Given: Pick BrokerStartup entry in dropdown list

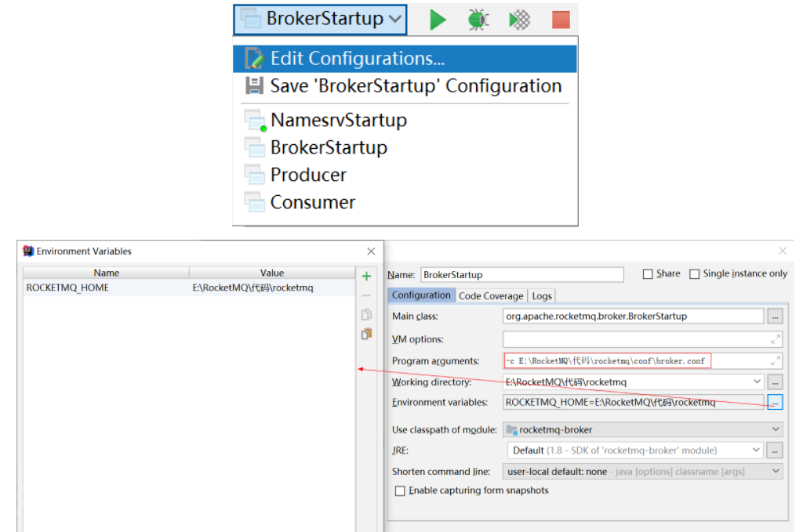Looking at the screenshot, I should tap(405, 147).
